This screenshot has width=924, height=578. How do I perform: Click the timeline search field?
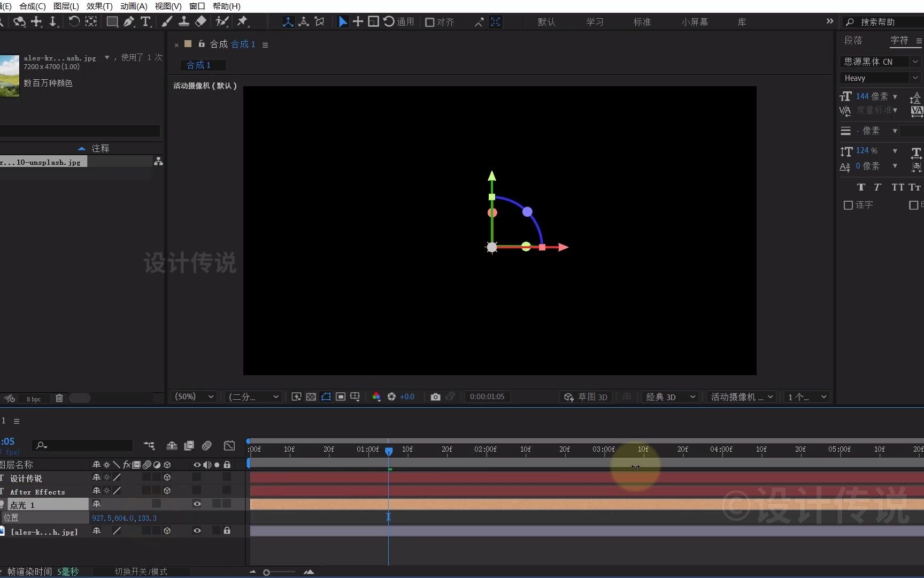click(80, 445)
